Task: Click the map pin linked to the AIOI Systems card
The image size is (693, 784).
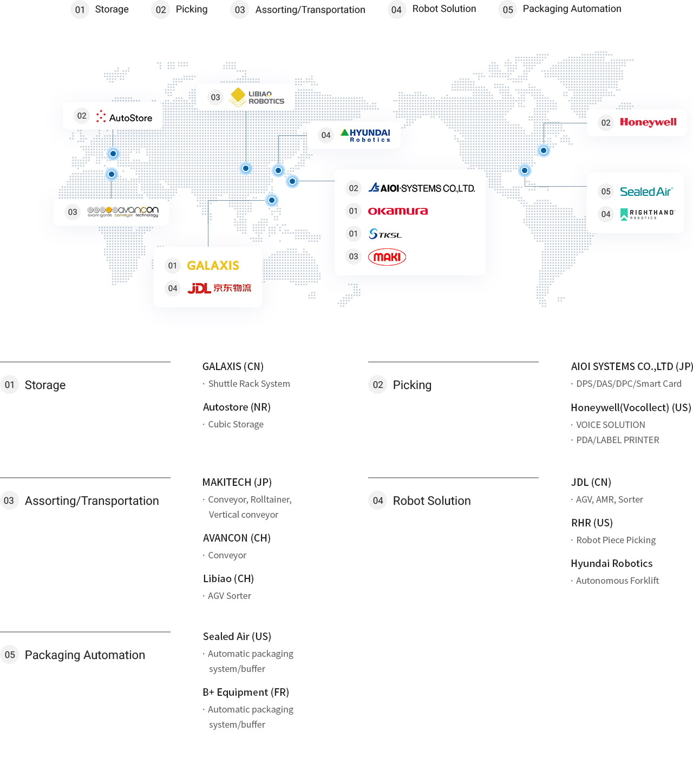Action: 292,181
